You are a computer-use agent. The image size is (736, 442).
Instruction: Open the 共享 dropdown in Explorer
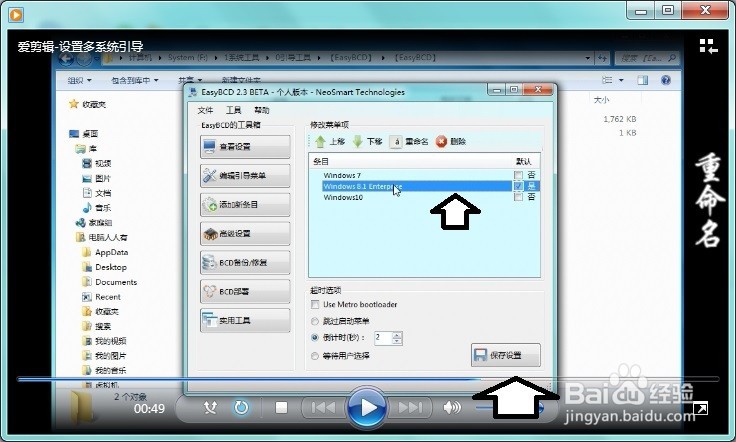(x=190, y=81)
